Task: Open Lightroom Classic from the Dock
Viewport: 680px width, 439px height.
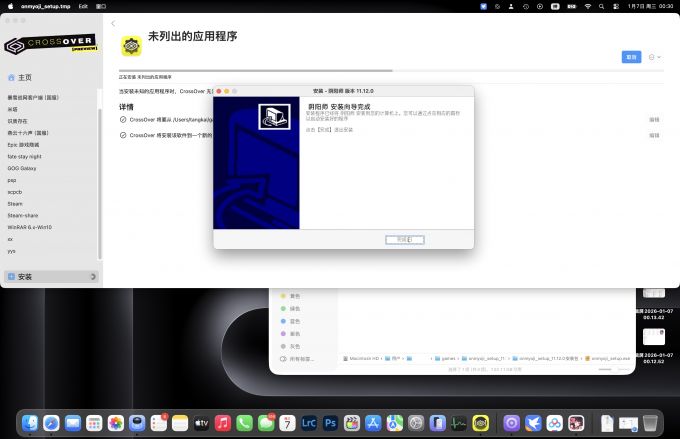Action: coord(309,423)
